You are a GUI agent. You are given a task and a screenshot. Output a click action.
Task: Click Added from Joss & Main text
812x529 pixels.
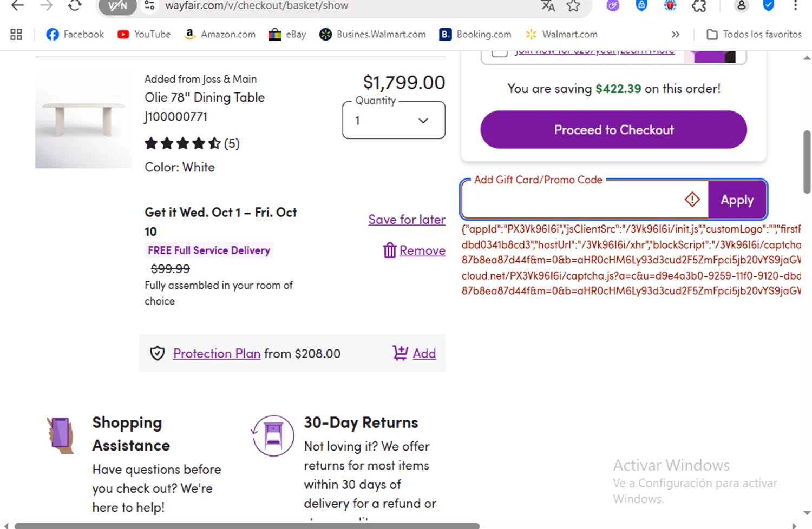pyautogui.click(x=201, y=79)
